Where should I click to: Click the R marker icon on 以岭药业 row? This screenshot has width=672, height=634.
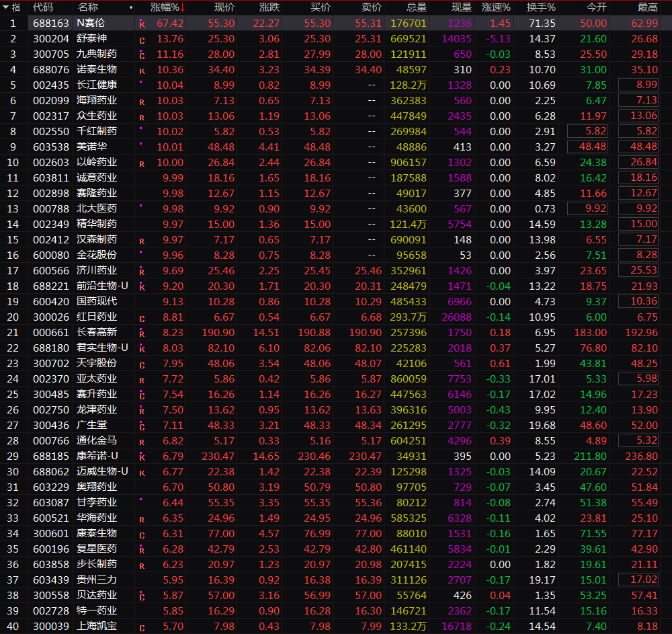click(x=142, y=164)
